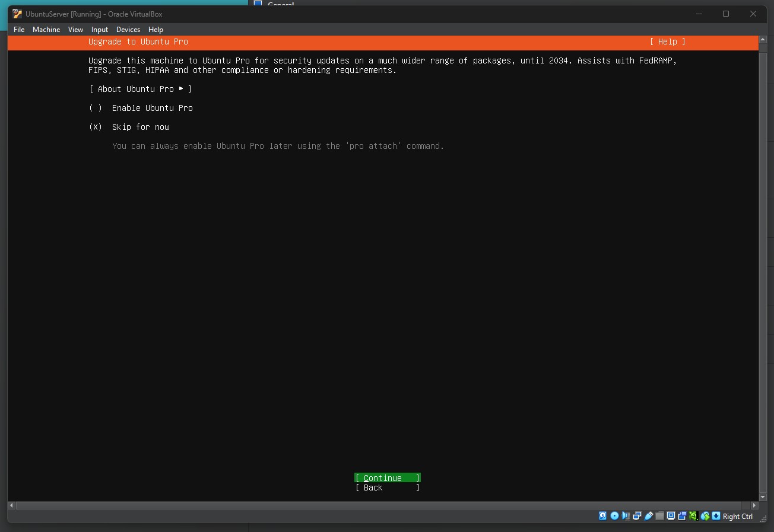Image resolution: width=774 pixels, height=532 pixels.
Task: Open the display status icon
Action: click(x=671, y=516)
